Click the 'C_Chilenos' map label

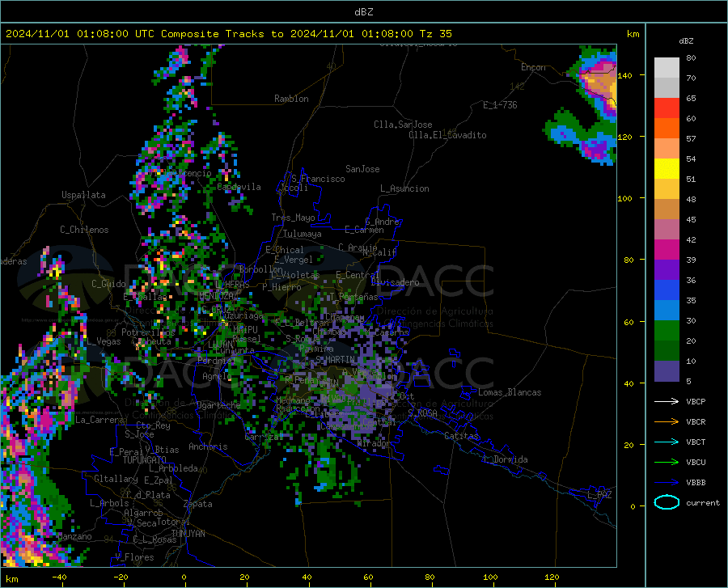coord(84,230)
